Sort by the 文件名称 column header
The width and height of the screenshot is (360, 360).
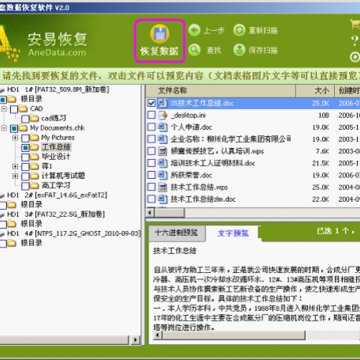[x=221, y=91]
